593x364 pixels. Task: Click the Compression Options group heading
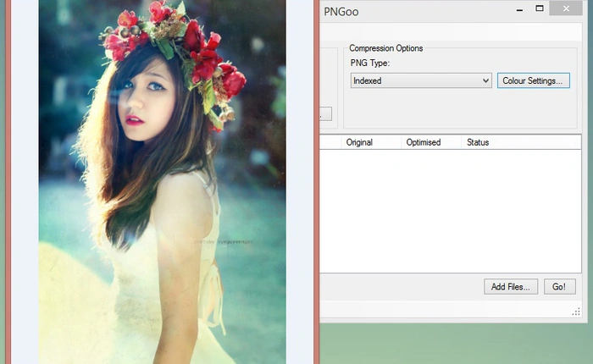(386, 48)
